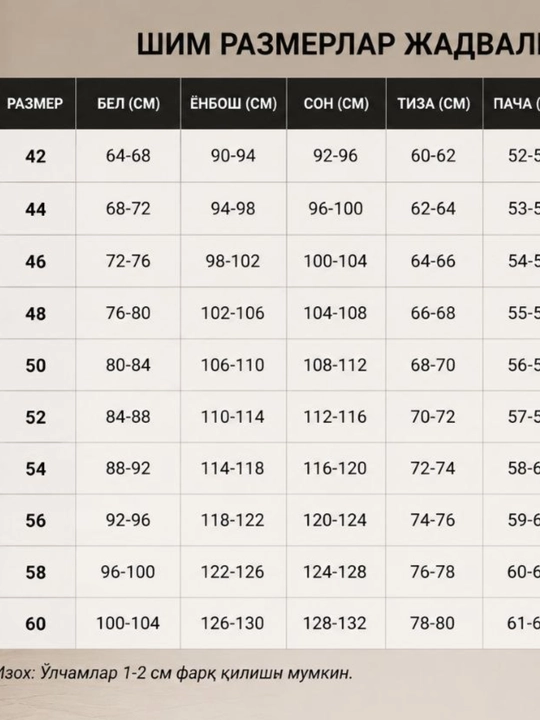Select knee value 72-74 in size 54 row
The image size is (540, 720).
433,468
